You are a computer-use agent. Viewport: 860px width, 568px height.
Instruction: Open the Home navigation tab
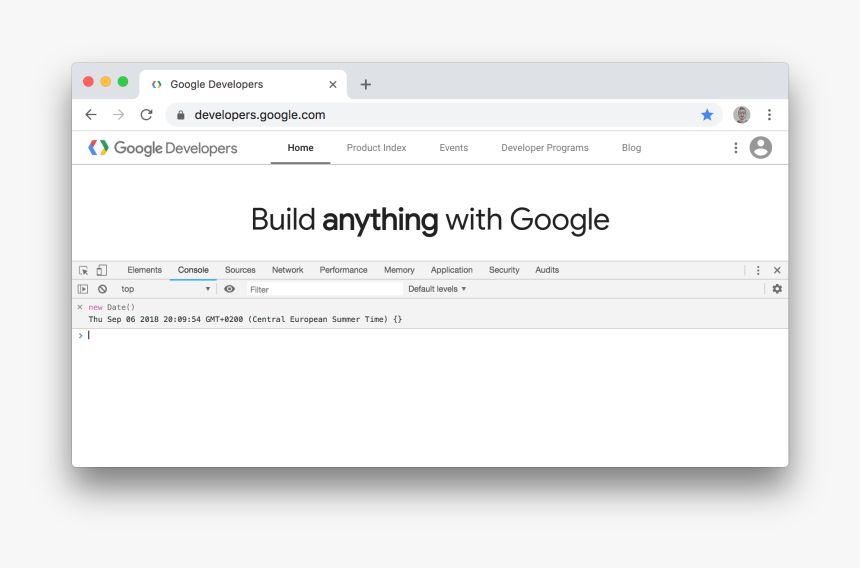pyautogui.click(x=301, y=148)
